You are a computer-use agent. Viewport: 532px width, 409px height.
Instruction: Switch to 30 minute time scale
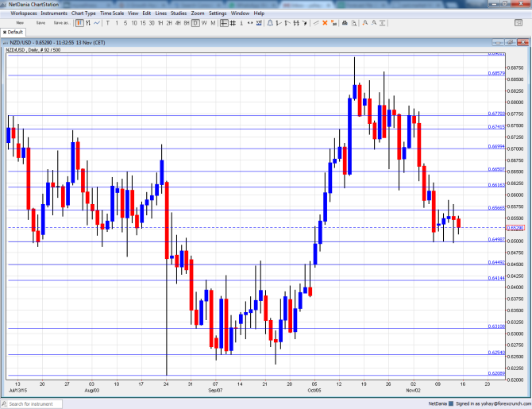[x=152, y=23]
